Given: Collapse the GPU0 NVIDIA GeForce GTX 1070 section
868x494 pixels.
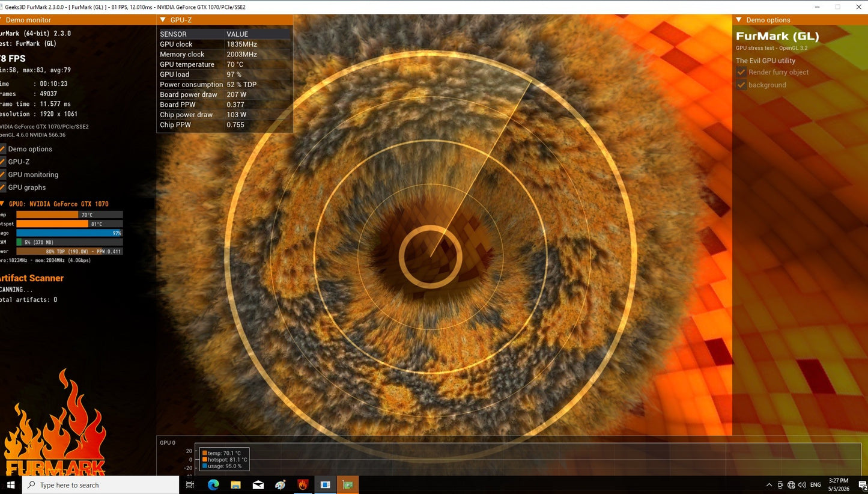Looking at the screenshot, I should point(2,204).
